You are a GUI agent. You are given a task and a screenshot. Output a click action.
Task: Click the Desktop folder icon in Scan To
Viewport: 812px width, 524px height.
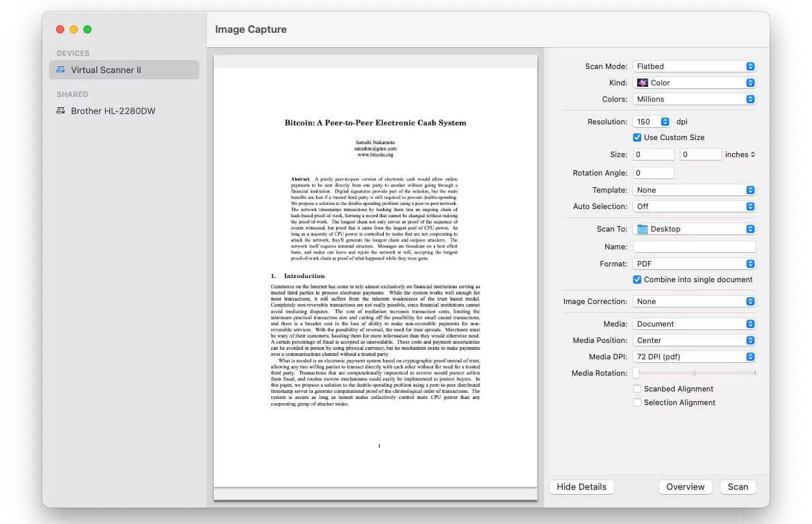coord(642,229)
